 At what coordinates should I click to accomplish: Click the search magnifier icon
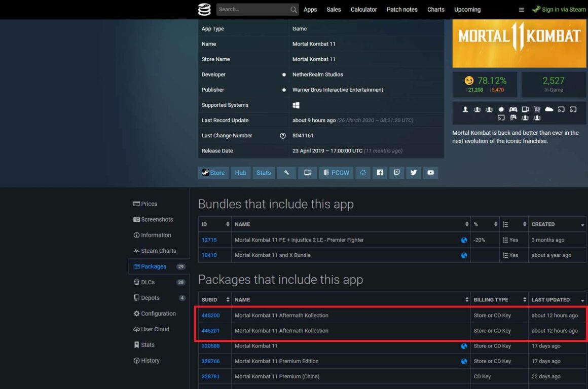pos(294,10)
